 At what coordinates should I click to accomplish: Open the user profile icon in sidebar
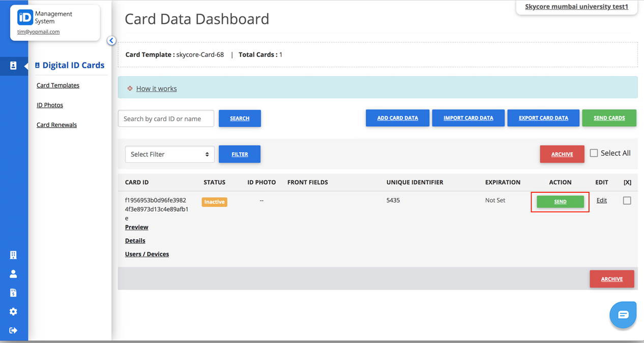[x=13, y=274]
